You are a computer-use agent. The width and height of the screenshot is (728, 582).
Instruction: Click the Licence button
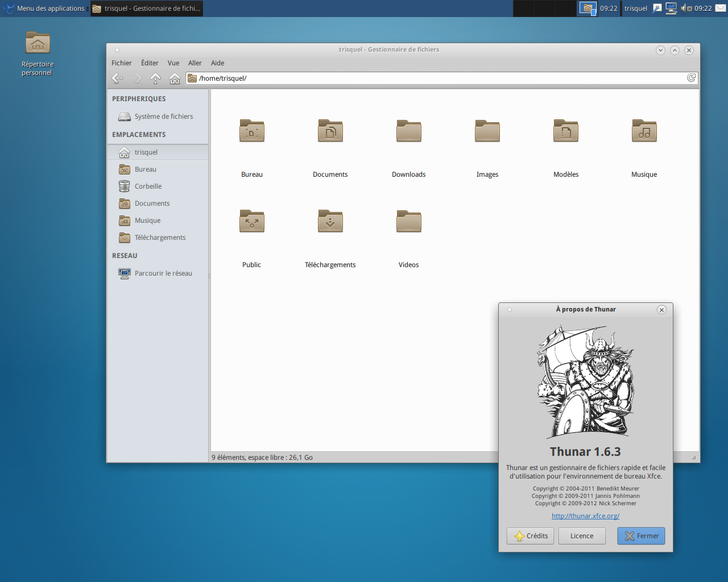(582, 536)
